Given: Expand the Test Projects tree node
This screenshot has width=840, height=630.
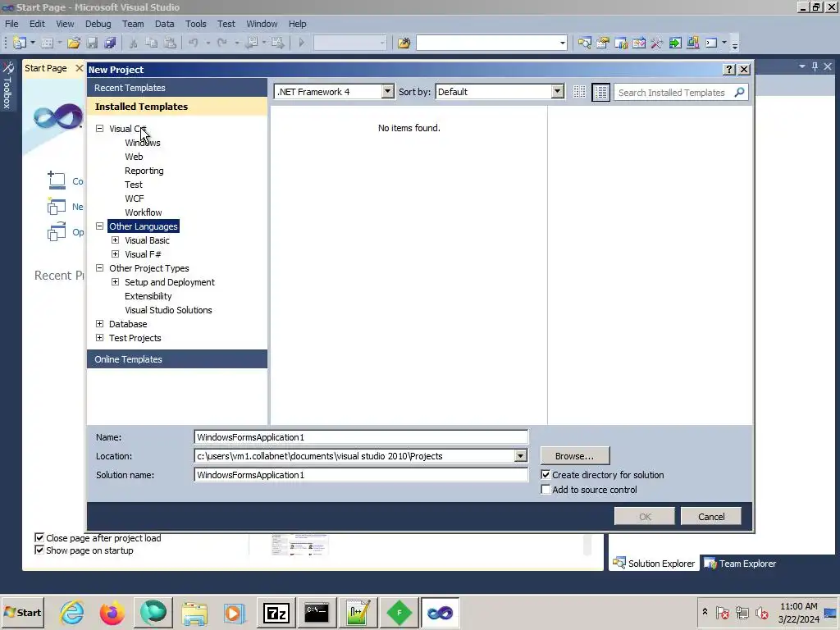Looking at the screenshot, I should [99, 337].
